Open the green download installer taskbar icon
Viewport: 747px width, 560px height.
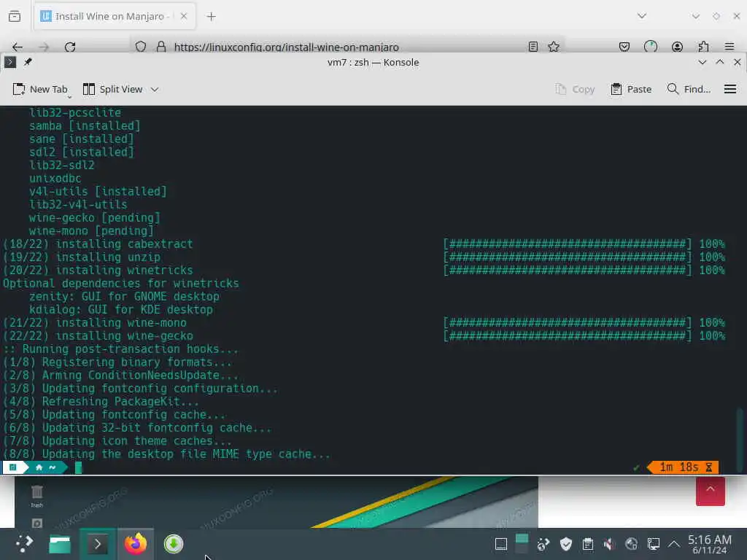coord(174,544)
